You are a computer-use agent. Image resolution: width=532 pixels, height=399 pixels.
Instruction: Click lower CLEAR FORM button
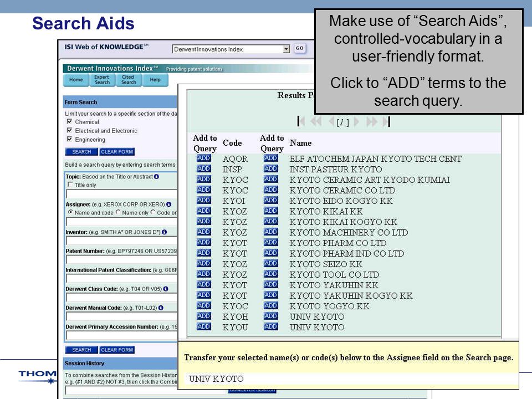pyautogui.click(x=117, y=350)
